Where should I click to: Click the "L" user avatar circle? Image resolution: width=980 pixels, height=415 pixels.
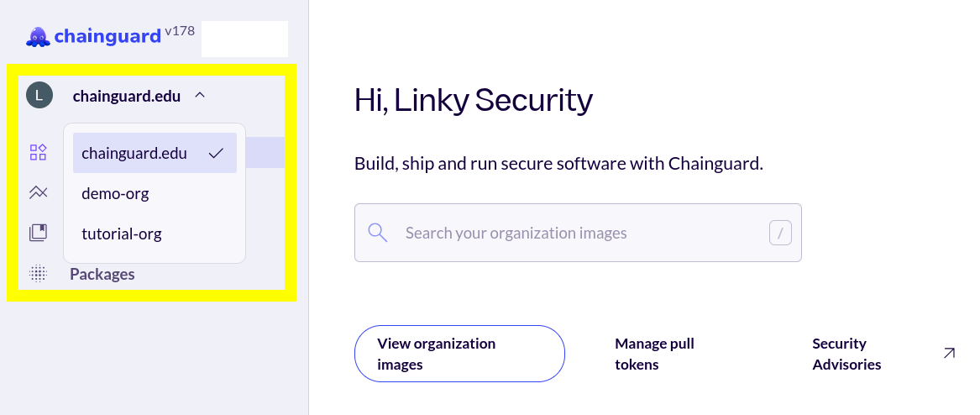click(x=39, y=96)
